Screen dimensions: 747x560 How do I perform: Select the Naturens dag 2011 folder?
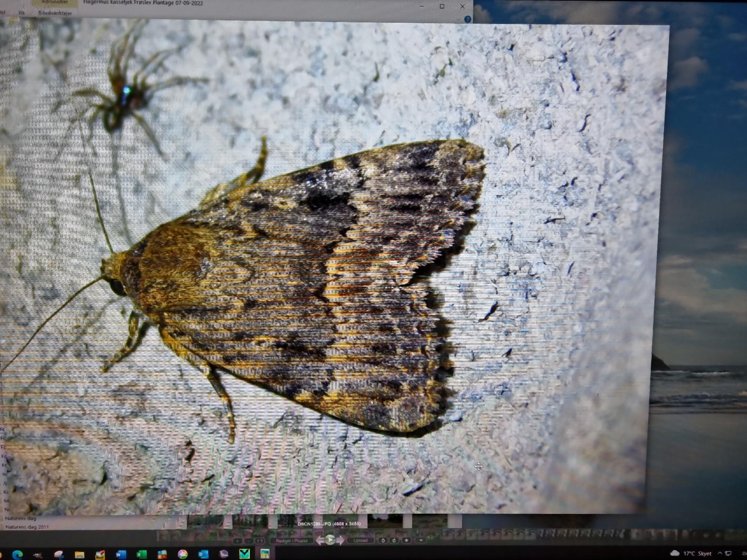click(27, 527)
